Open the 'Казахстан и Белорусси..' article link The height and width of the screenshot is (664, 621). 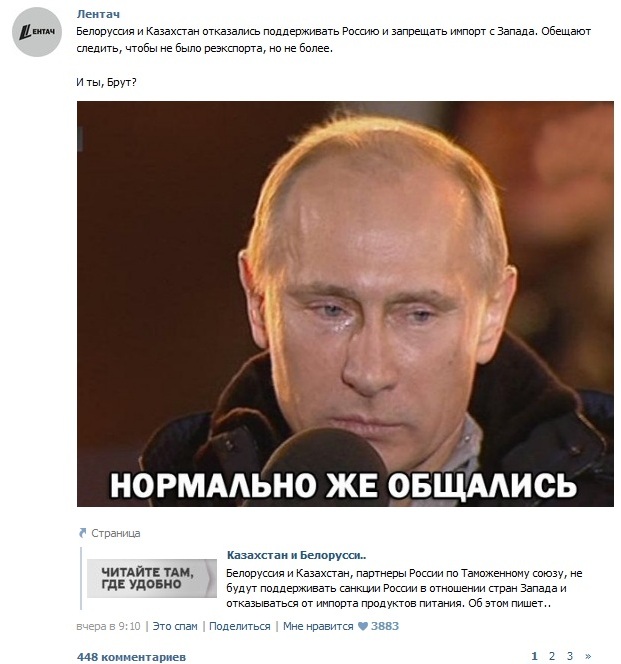(296, 555)
